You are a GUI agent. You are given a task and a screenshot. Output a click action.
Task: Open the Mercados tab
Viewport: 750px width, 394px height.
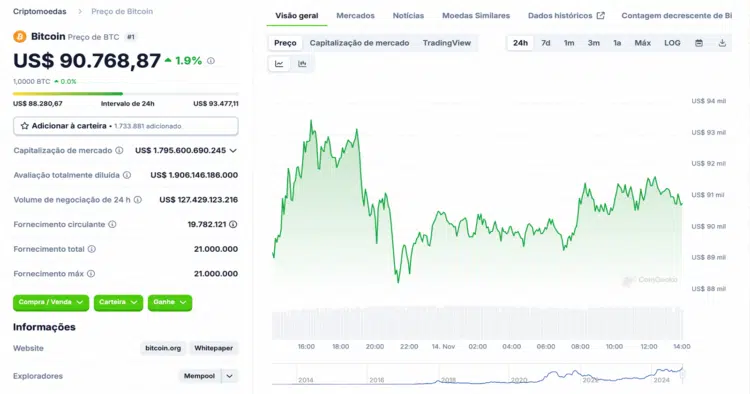click(355, 16)
